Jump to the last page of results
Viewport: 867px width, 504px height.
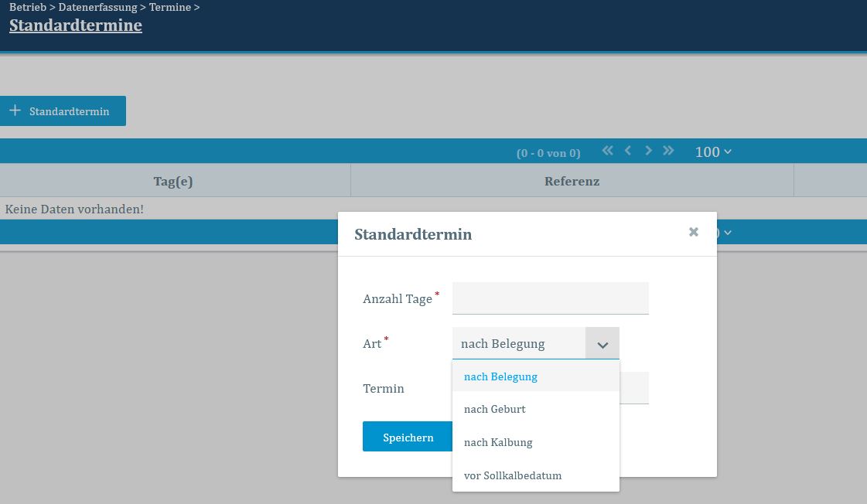point(669,151)
